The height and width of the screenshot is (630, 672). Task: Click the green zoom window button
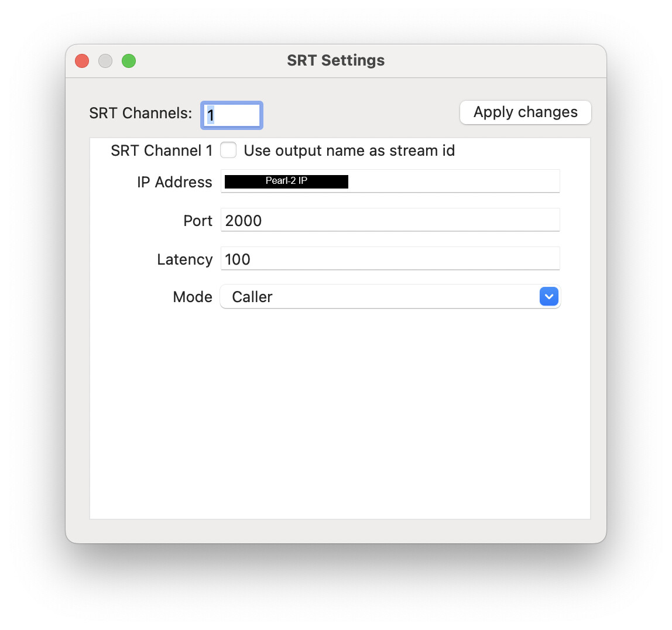(x=129, y=61)
